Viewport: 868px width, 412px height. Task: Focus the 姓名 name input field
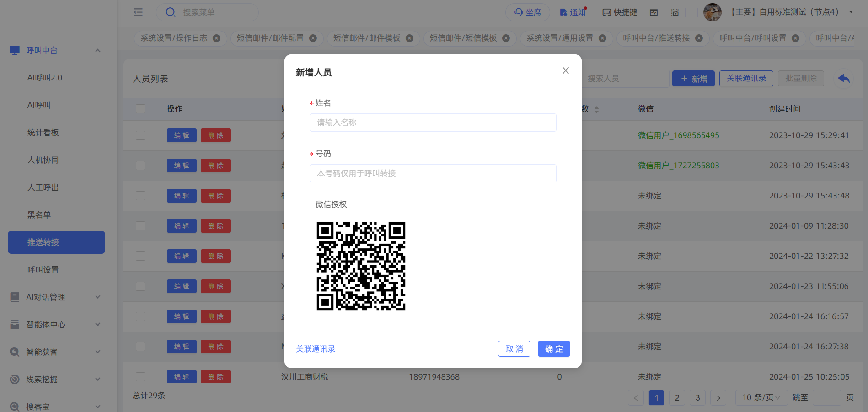pos(433,123)
